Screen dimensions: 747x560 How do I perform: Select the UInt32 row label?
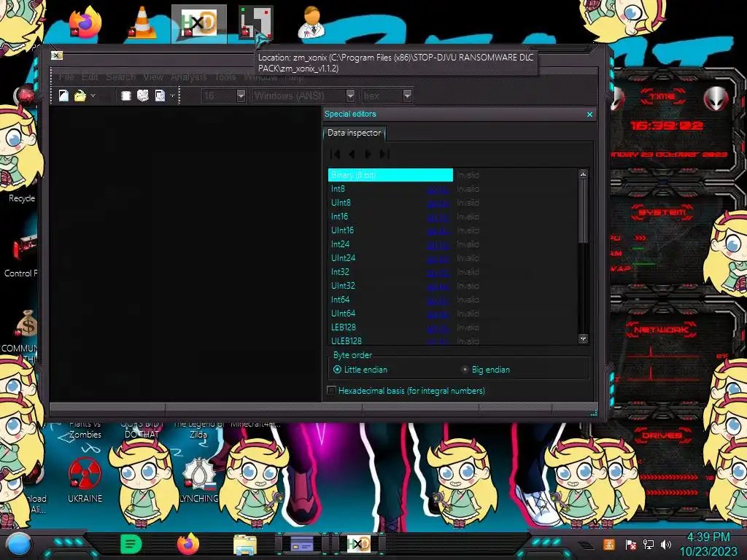[x=343, y=286]
